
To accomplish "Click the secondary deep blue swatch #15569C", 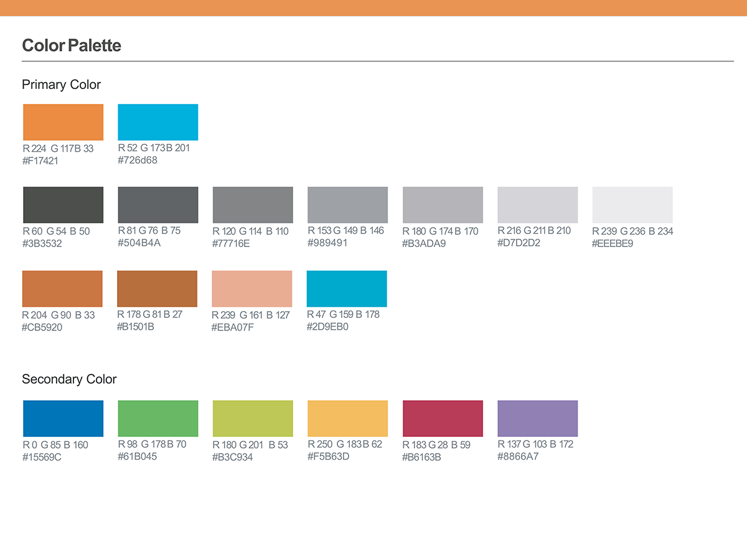I will 63,418.
